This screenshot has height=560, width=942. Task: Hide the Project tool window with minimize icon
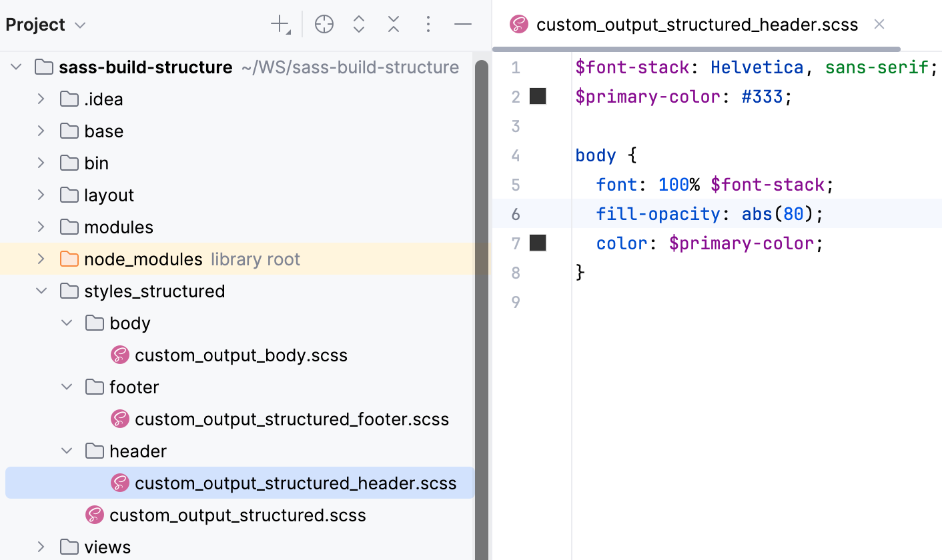tap(463, 25)
